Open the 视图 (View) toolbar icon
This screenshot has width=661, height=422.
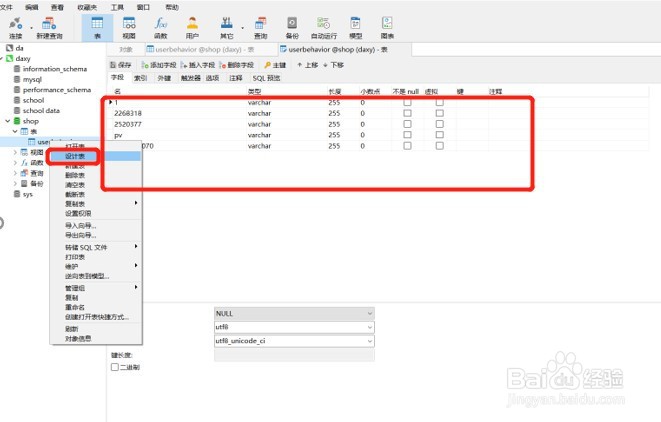pyautogui.click(x=129, y=28)
